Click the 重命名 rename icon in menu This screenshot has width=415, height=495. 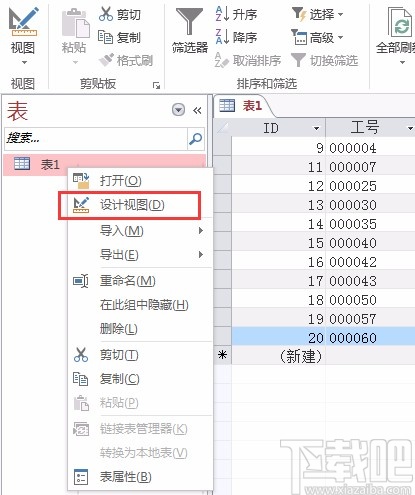[81, 281]
